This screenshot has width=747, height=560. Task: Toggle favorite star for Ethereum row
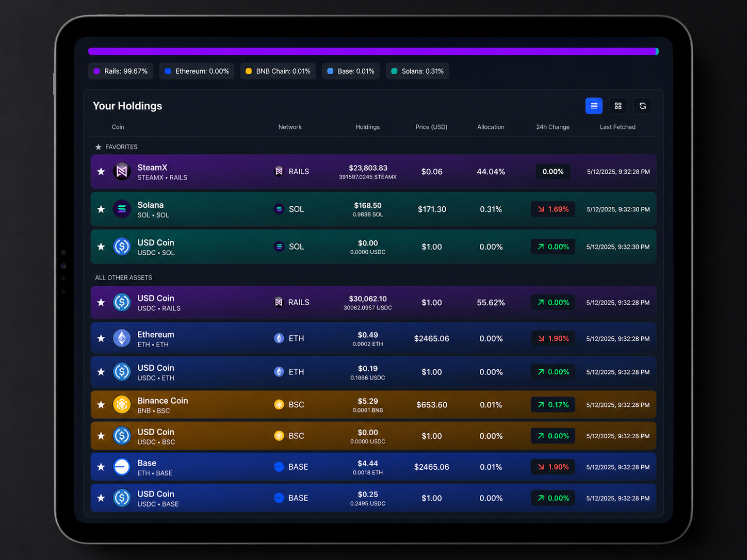101,338
